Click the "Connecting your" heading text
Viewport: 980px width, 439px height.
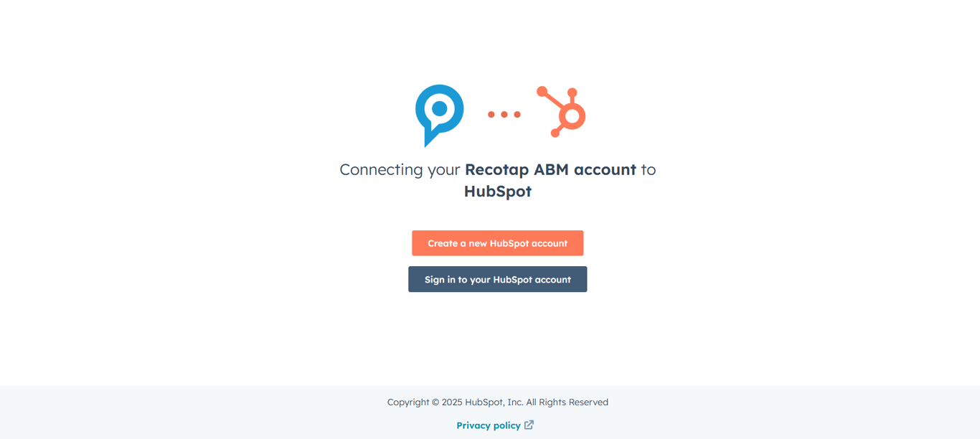[400, 170]
